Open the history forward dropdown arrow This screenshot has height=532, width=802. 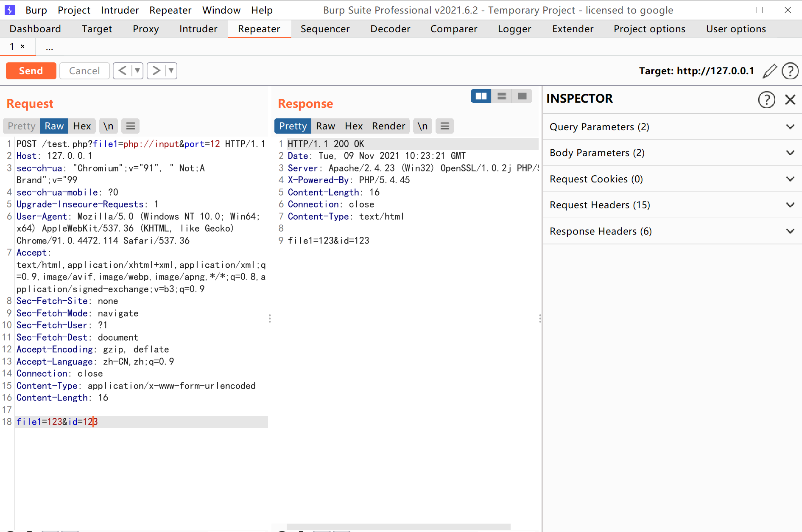click(x=171, y=71)
